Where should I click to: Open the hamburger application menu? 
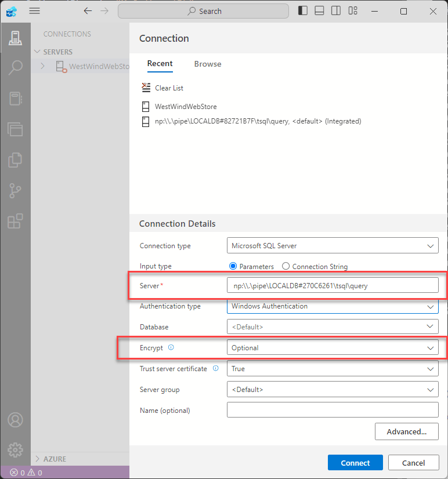(x=35, y=11)
